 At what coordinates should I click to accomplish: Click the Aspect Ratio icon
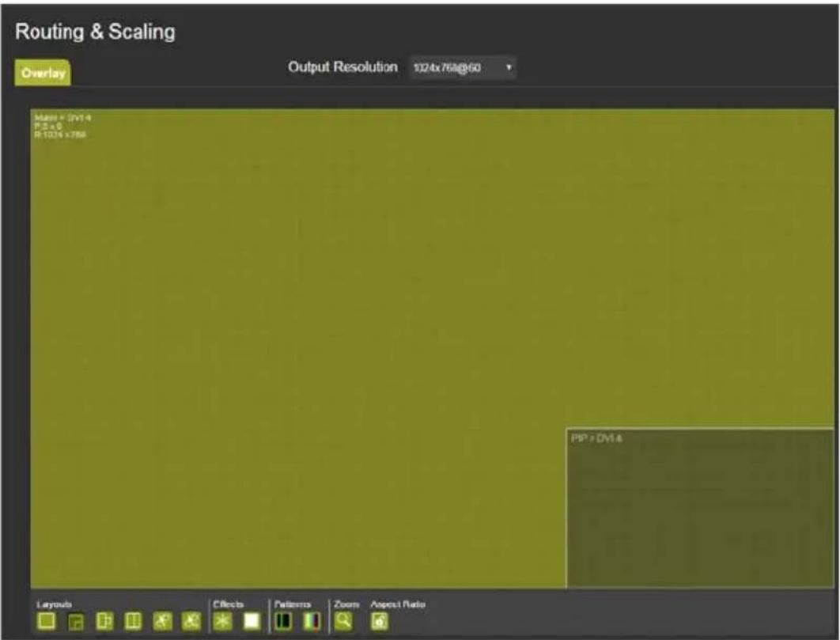tap(380, 621)
